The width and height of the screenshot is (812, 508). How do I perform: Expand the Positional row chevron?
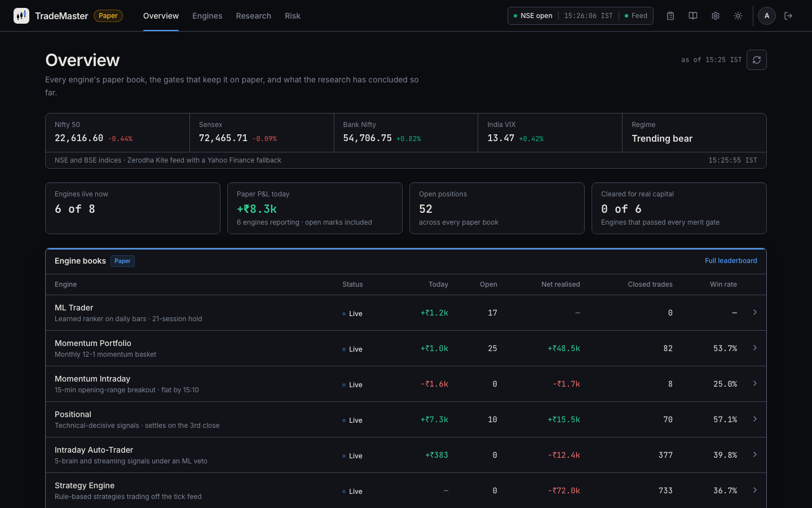[x=754, y=419]
